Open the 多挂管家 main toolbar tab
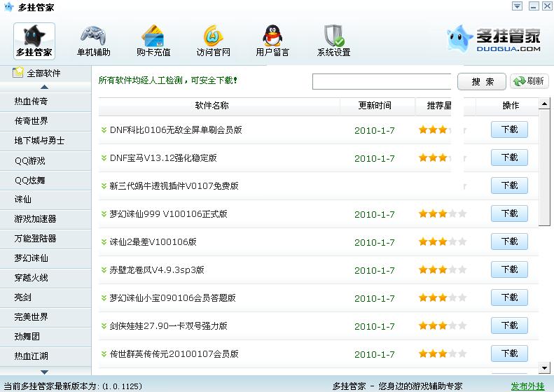 [x=34, y=41]
